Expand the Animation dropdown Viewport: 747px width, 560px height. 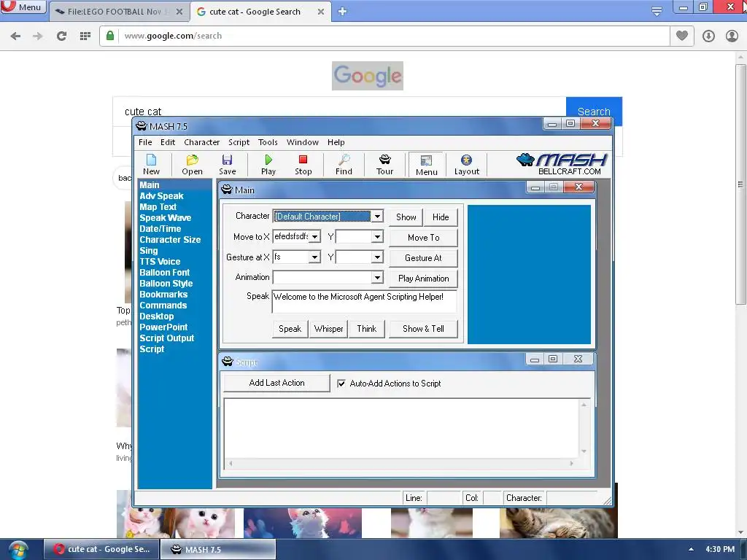point(377,277)
